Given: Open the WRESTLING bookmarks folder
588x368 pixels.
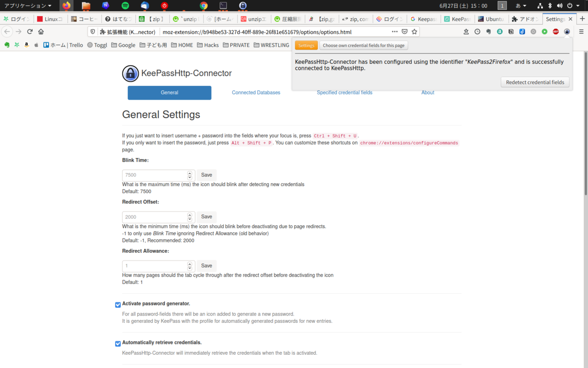Looking at the screenshot, I should pyautogui.click(x=271, y=45).
